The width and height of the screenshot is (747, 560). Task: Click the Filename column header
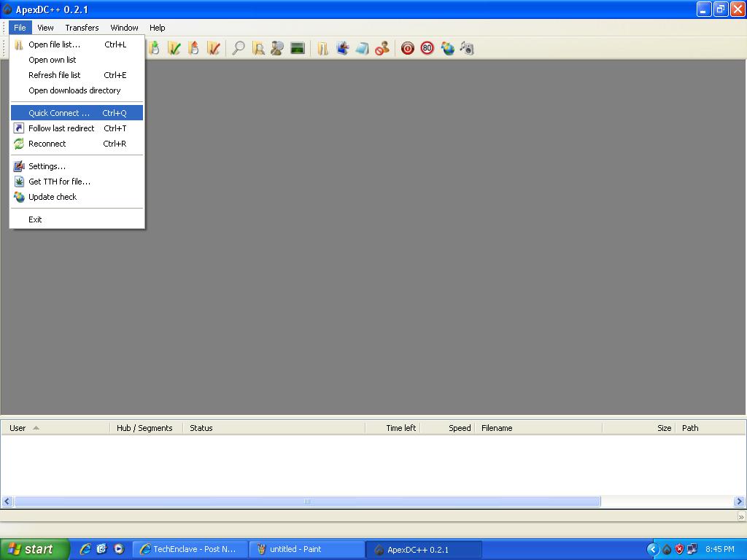[x=497, y=428]
